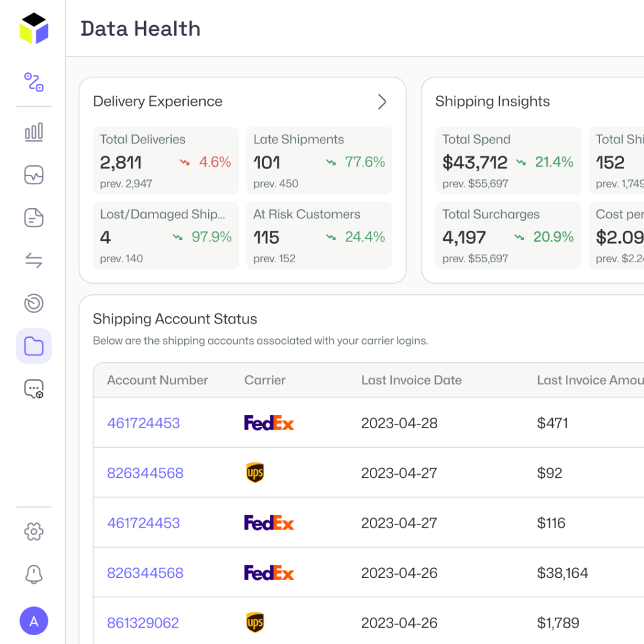The width and height of the screenshot is (644, 644).
Task: Open UPS account 826344568
Action: (x=145, y=473)
